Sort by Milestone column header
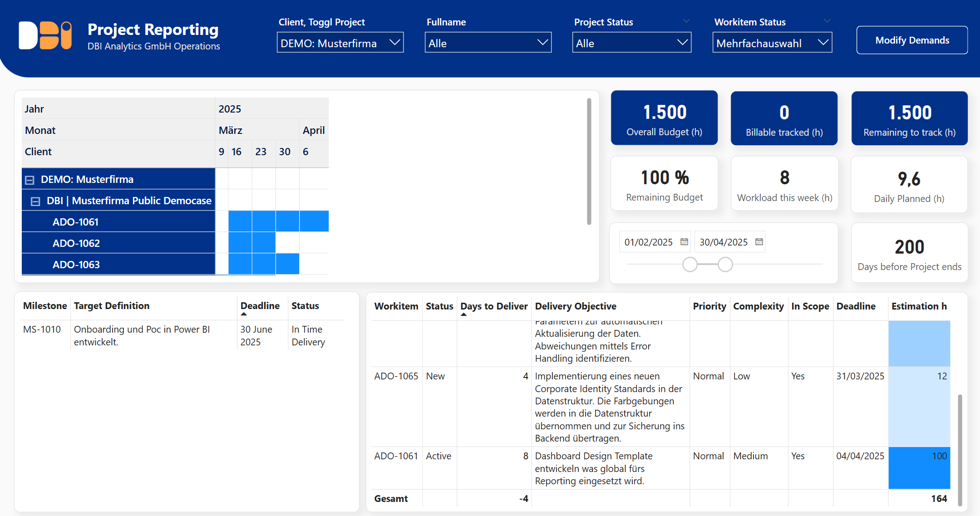980x516 pixels. [45, 306]
